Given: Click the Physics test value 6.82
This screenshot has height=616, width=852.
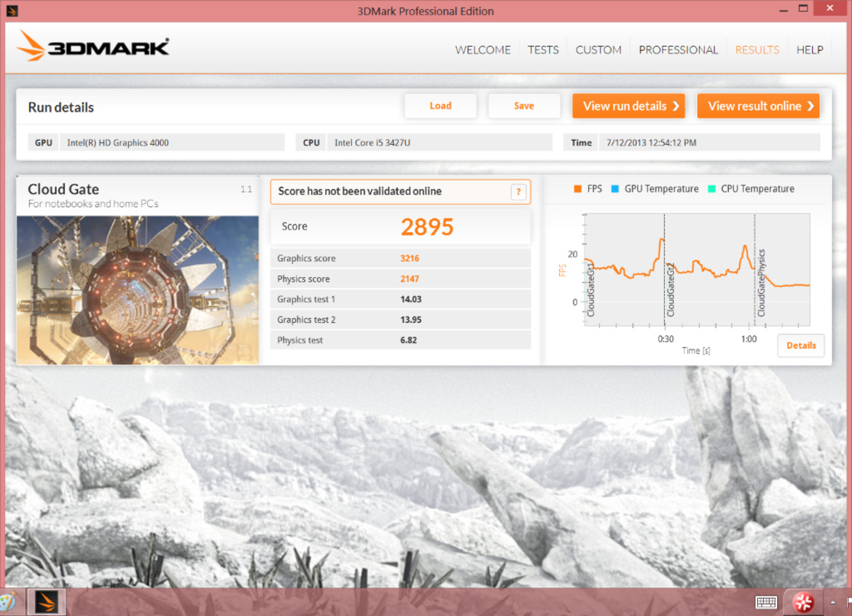Looking at the screenshot, I should point(409,340).
